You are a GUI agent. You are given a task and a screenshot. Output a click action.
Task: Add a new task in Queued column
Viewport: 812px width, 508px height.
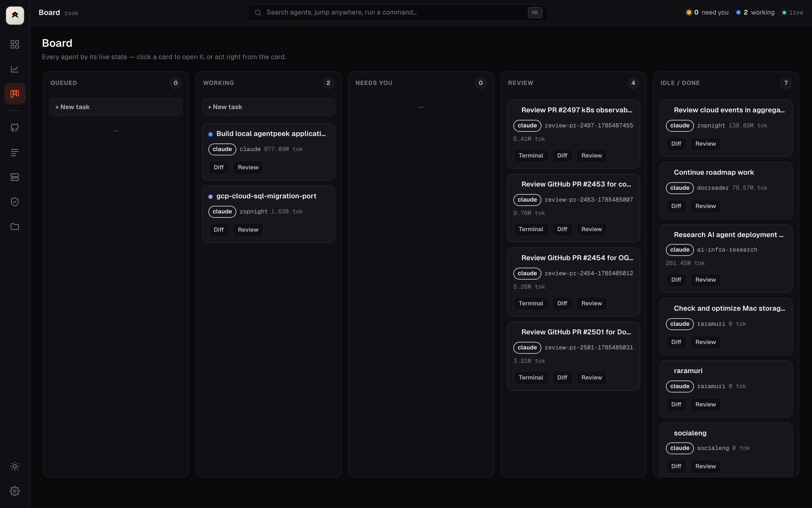point(116,107)
